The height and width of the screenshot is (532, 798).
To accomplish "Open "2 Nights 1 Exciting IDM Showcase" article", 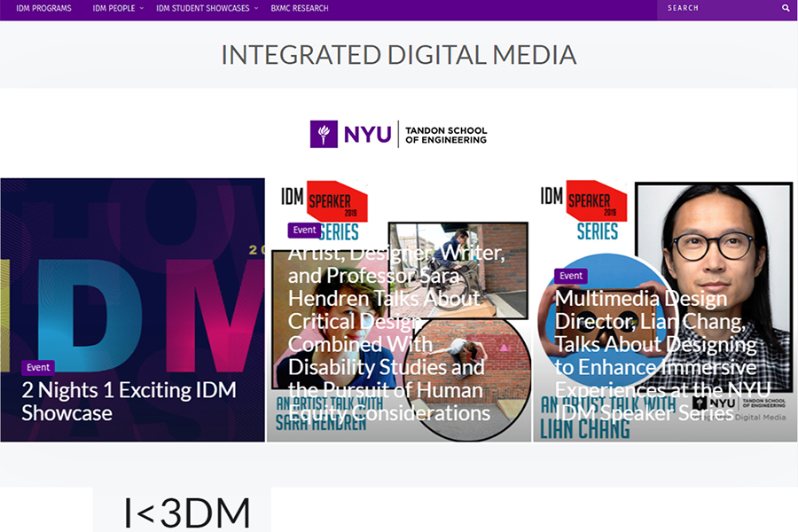I will [x=129, y=402].
